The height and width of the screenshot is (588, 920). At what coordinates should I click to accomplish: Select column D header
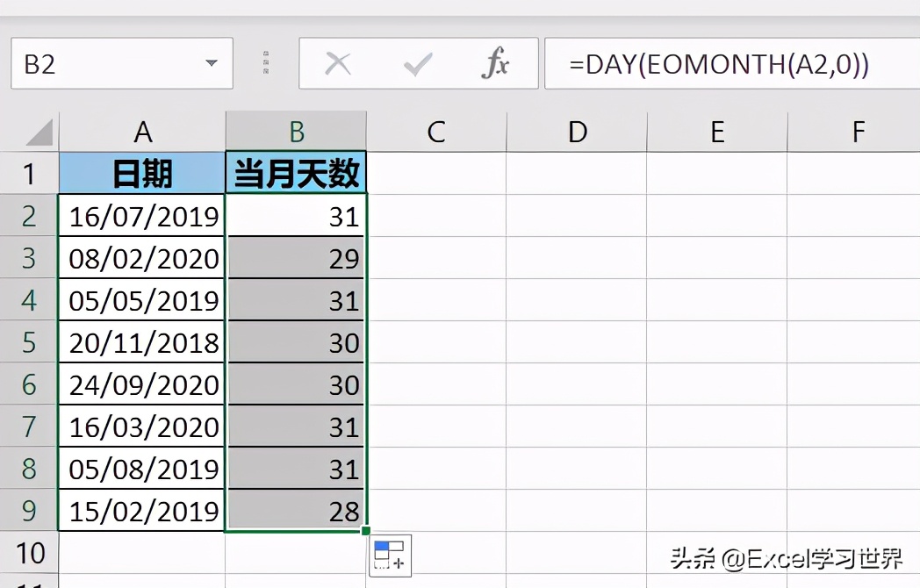tap(577, 132)
